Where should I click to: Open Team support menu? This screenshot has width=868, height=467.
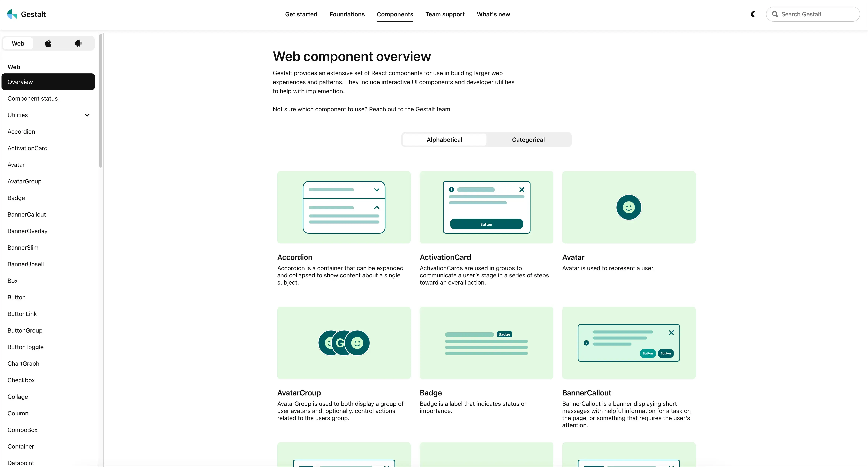[445, 14]
